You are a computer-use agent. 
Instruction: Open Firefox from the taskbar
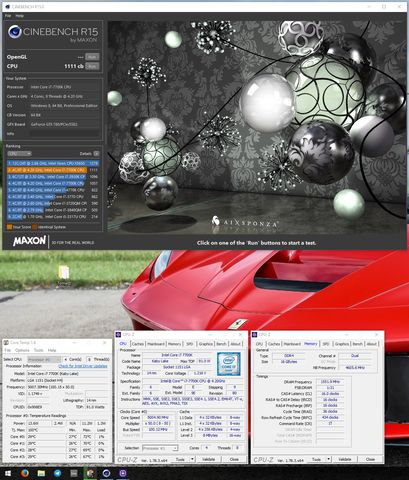click(25, 473)
